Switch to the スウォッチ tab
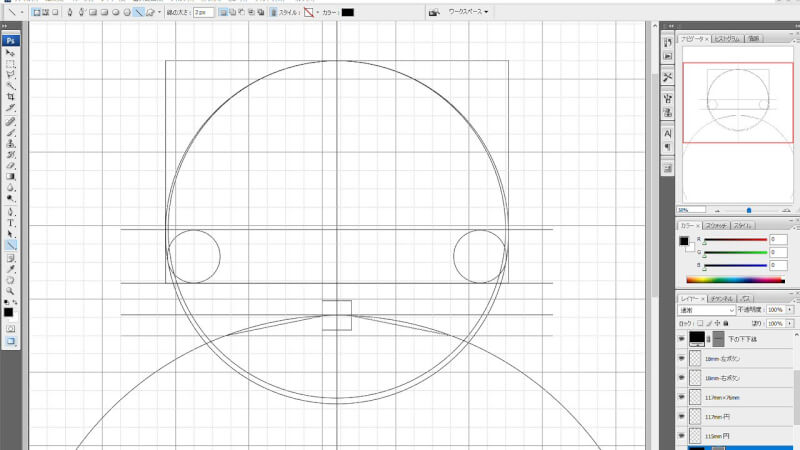The image size is (800, 450). point(717,226)
